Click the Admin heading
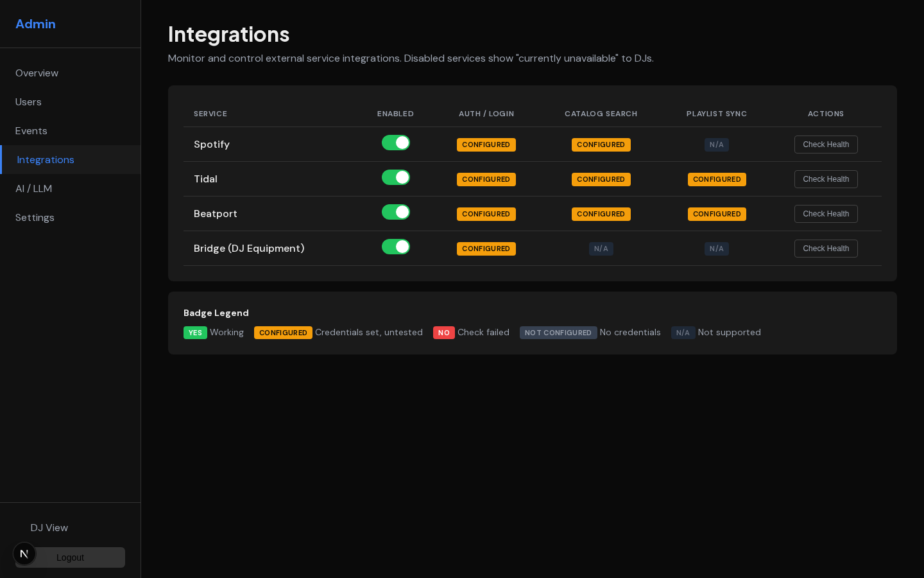924x578 pixels. pyautogui.click(x=35, y=24)
